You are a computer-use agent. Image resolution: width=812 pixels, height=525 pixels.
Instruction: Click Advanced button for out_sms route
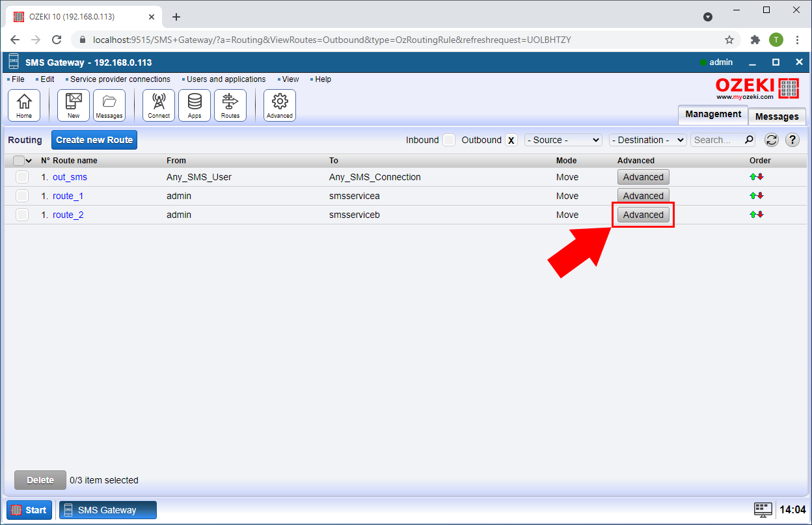click(643, 177)
